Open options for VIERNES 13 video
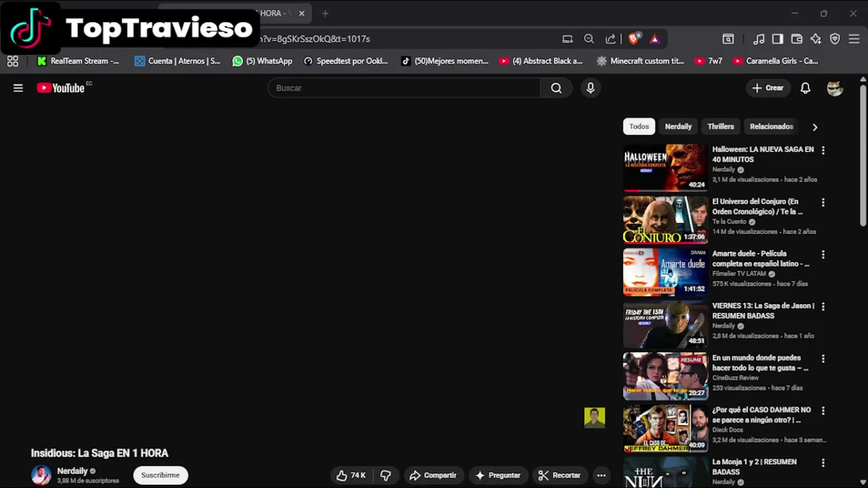This screenshot has width=868, height=488. [x=823, y=307]
